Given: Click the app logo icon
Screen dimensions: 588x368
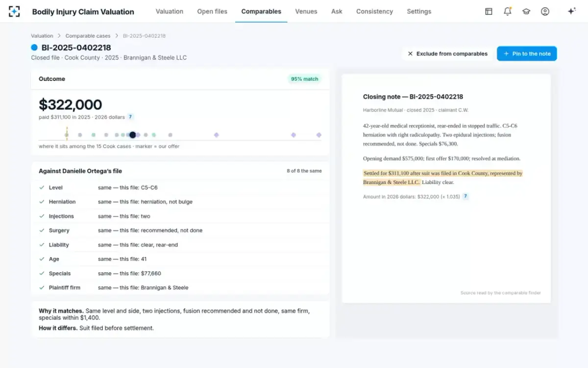Looking at the screenshot, I should [14, 11].
